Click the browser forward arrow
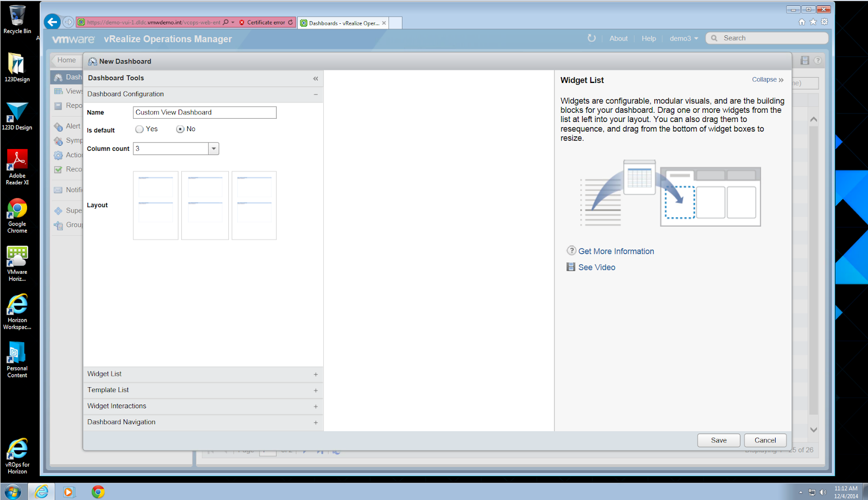This screenshot has width=868, height=500. (x=68, y=22)
